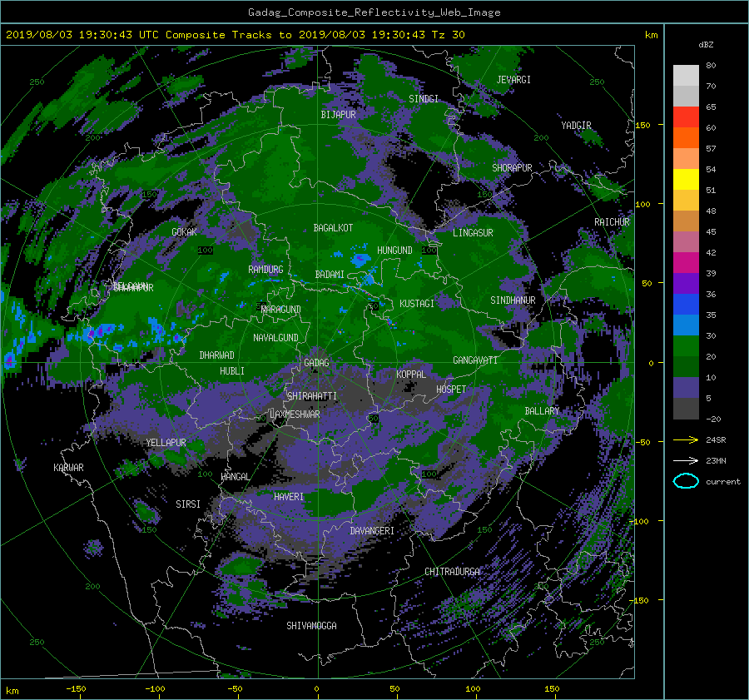Click the HUNGUND city label

coord(394,251)
